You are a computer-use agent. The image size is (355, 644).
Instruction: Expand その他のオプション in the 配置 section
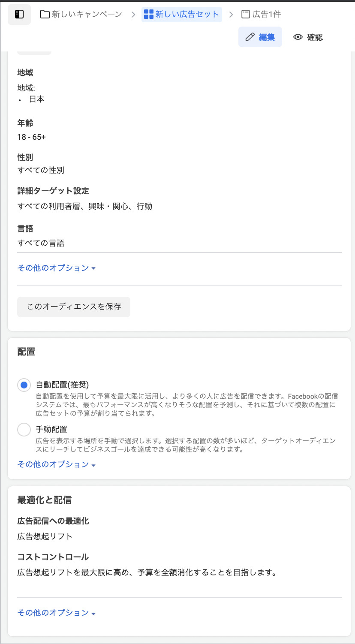tap(53, 464)
